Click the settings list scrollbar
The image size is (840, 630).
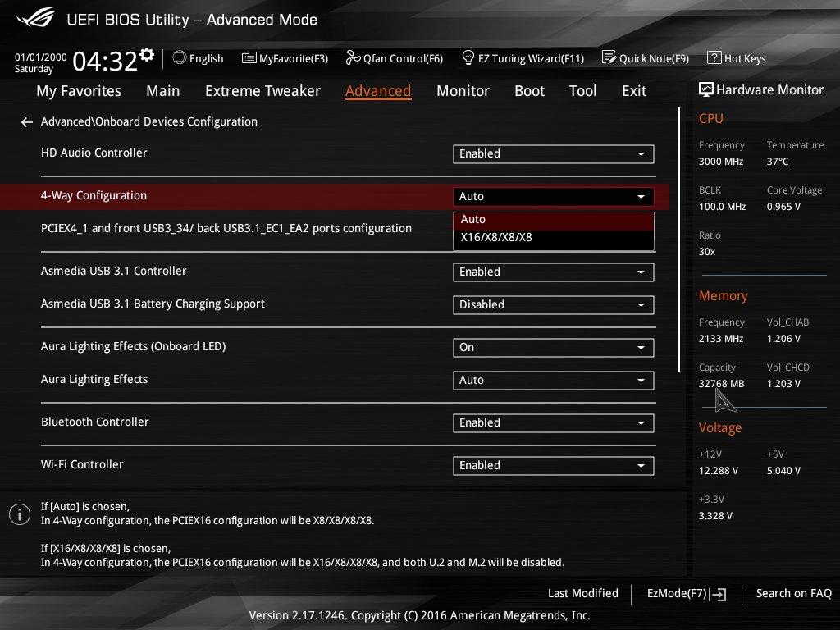678,240
